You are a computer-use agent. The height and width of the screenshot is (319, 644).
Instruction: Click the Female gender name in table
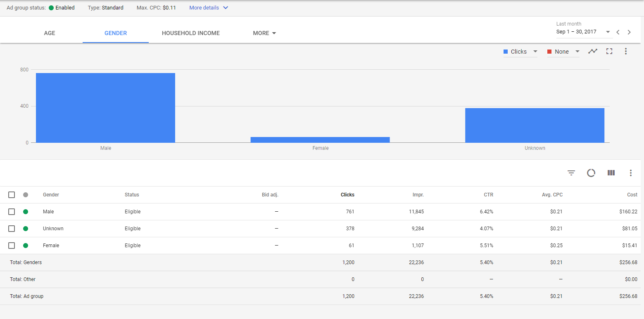(51, 246)
